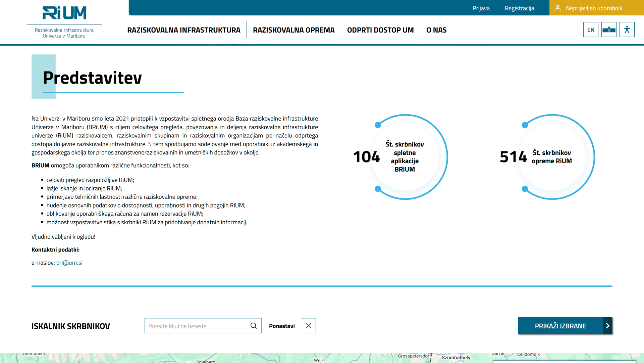Open accessibility options person icon
644x363 pixels.
coord(627,30)
